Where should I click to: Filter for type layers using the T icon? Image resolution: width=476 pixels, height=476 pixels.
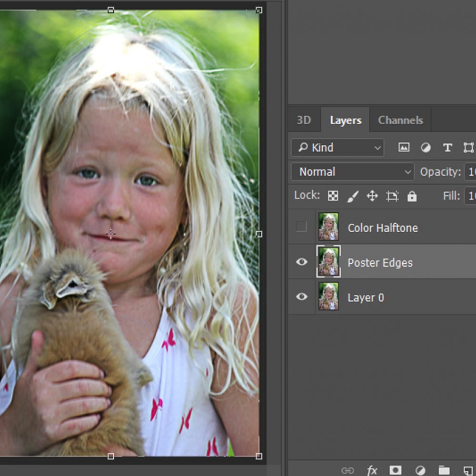(x=447, y=148)
